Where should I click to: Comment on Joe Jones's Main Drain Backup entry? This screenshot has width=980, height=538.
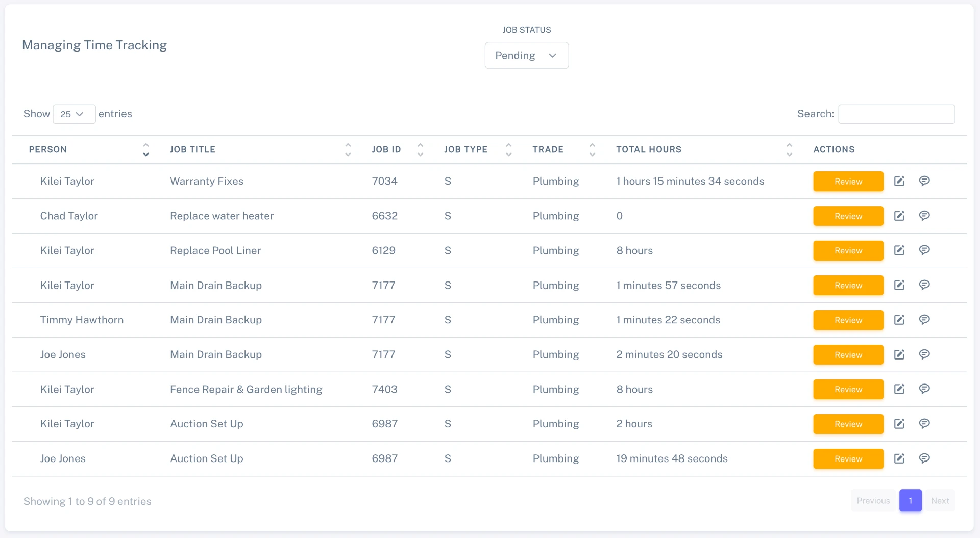click(x=924, y=354)
